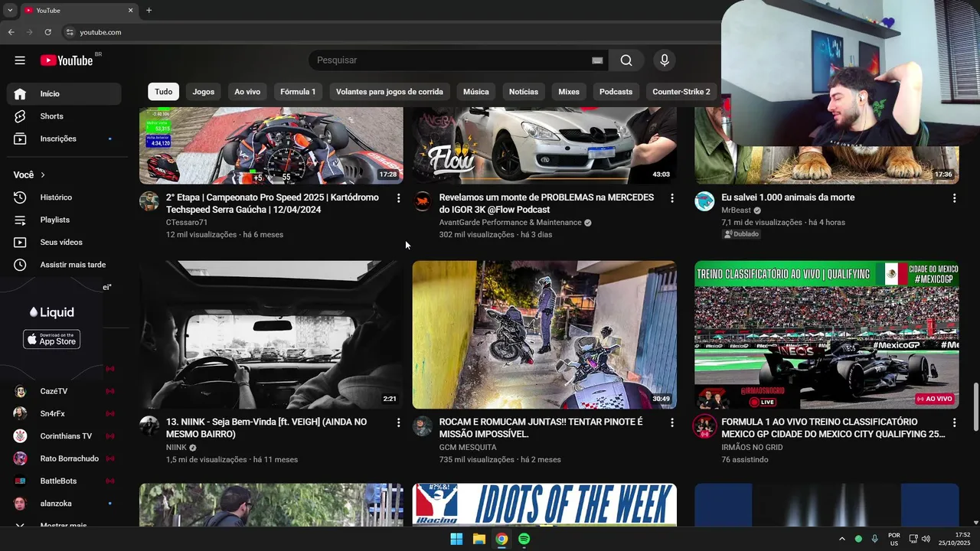Open the on-screen keyboard icon in search
The width and height of the screenshot is (980, 551).
[x=597, y=60]
